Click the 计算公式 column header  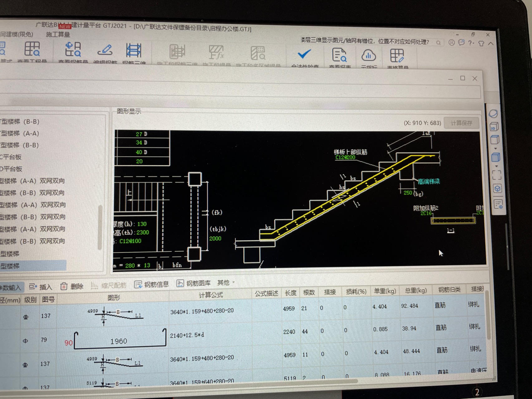[x=211, y=295]
